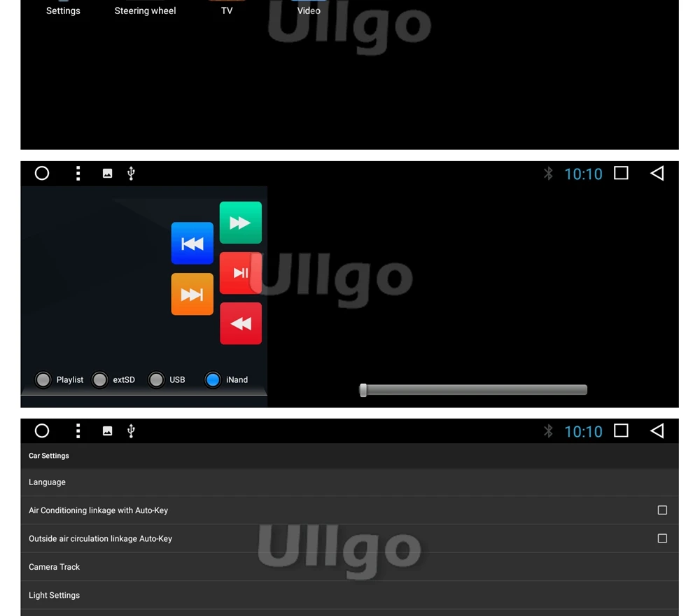Screen dimensions: 700x616
Task: Click the USB icon in Car Settings status bar
Action: (x=131, y=430)
